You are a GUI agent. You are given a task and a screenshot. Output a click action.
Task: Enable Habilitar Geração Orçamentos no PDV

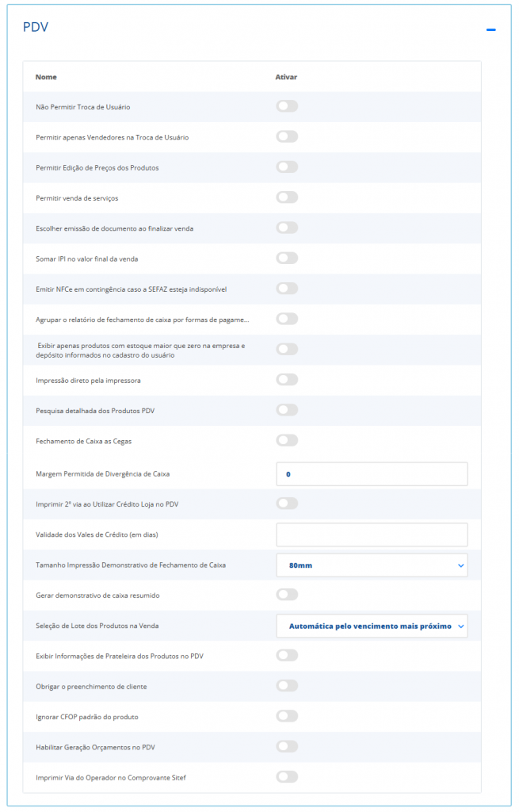coord(287,746)
